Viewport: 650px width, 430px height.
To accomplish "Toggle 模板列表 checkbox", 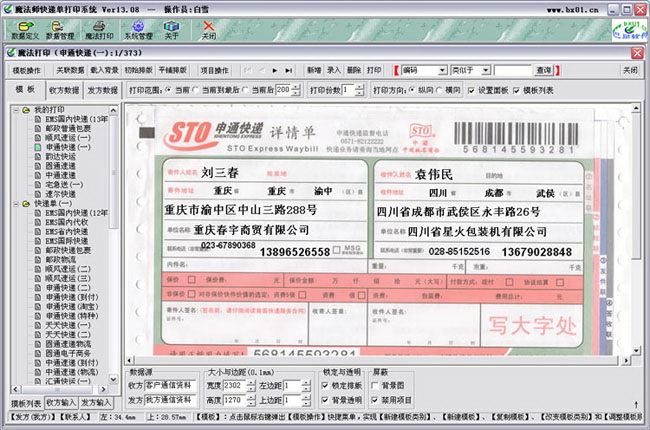I will pyautogui.click(x=517, y=90).
